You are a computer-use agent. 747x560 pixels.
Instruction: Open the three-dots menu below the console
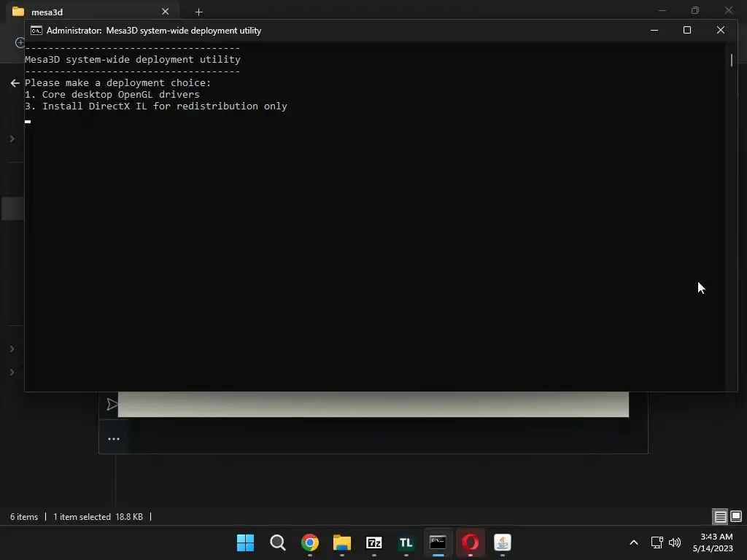point(113,439)
